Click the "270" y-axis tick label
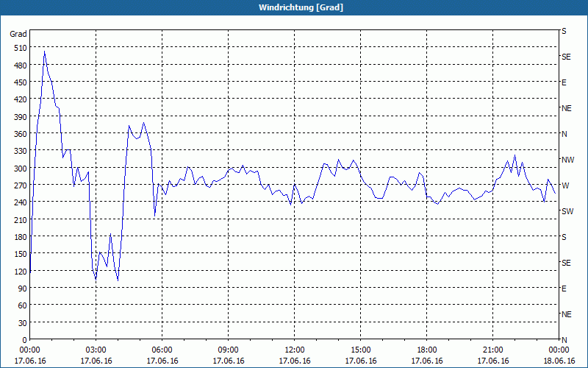 (21, 185)
